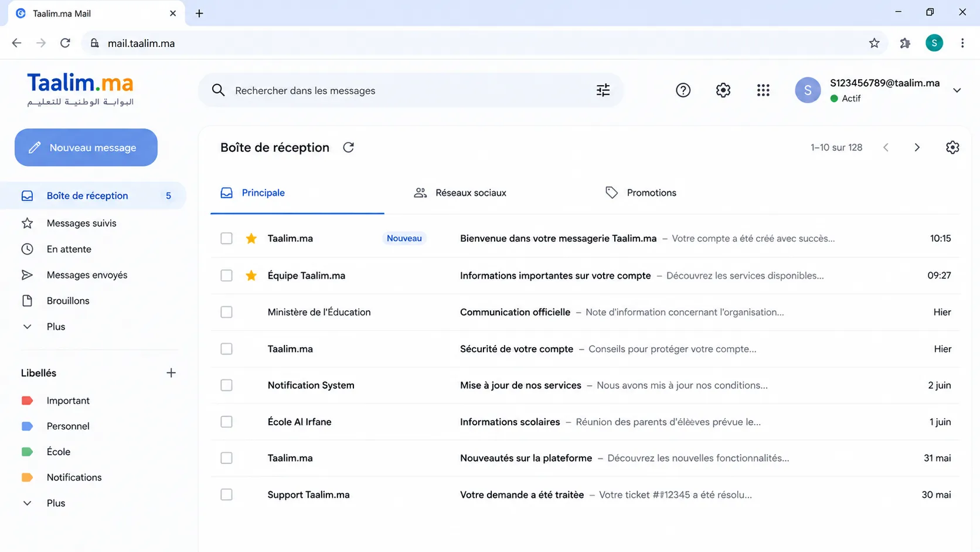Check the Sécurité de votre compte message
980x552 pixels.
(x=226, y=349)
